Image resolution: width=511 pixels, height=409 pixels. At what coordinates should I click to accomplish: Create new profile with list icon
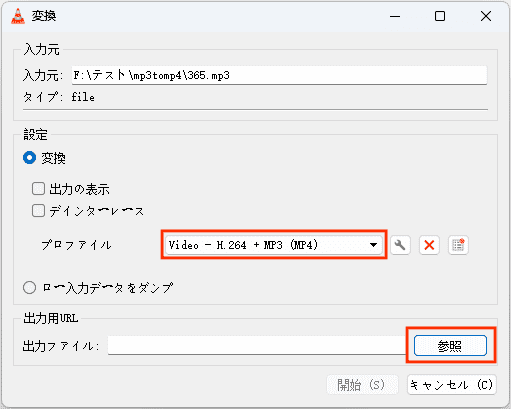tap(458, 245)
